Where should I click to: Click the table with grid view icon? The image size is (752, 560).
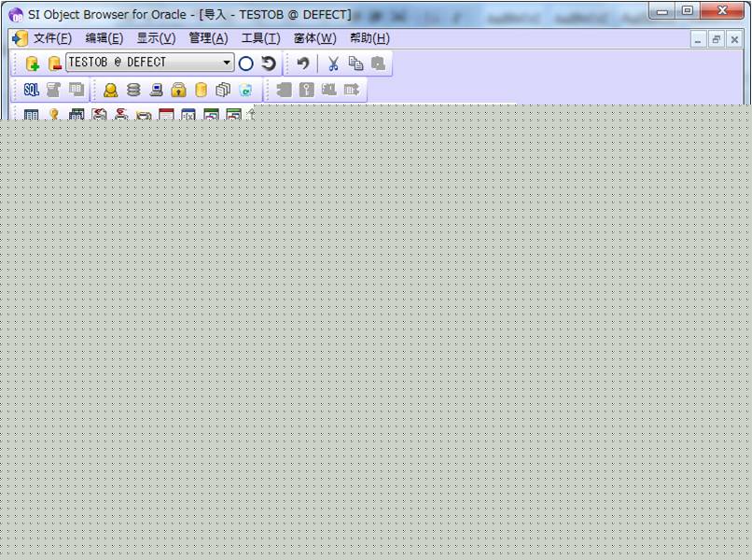coord(77,114)
